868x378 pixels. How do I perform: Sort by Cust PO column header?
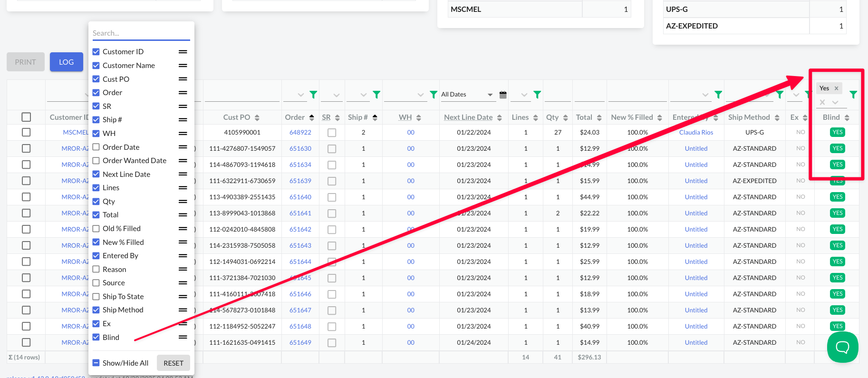point(236,117)
